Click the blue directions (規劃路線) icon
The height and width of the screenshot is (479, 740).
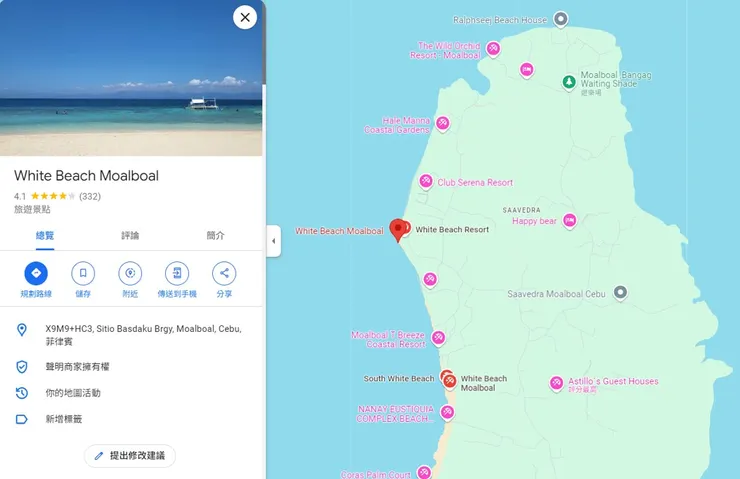[36, 273]
